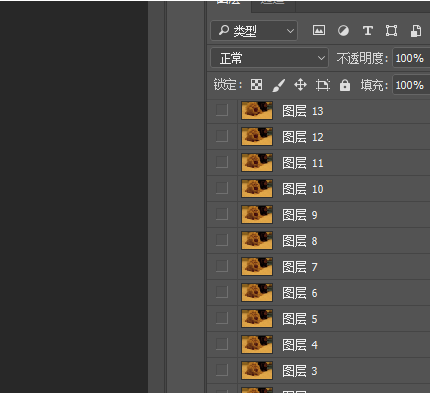The height and width of the screenshot is (393, 430).
Task: Select 图层 12 thumbnail
Action: (x=257, y=136)
